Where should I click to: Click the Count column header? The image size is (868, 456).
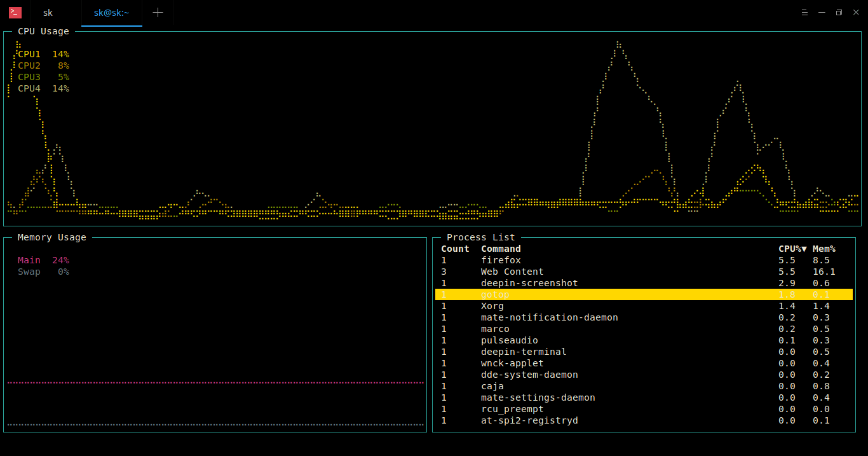point(455,249)
